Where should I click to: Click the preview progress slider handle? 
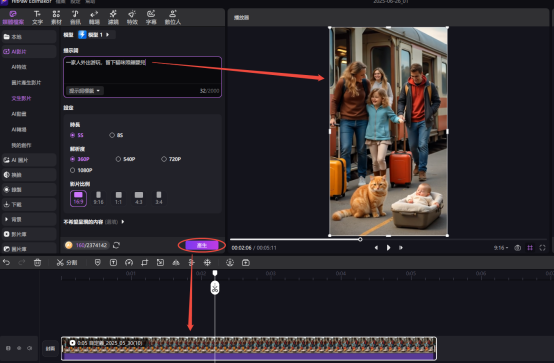(360, 239)
